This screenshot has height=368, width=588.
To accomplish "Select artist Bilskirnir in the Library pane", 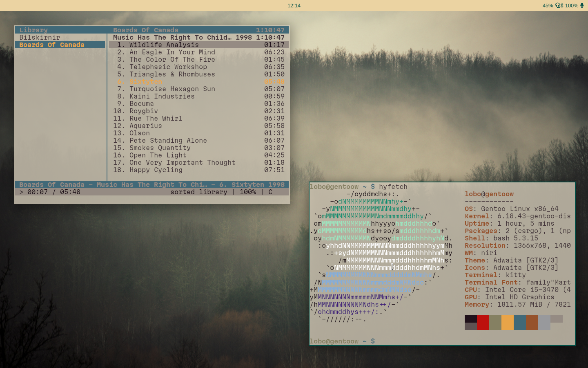I will 60,37.
